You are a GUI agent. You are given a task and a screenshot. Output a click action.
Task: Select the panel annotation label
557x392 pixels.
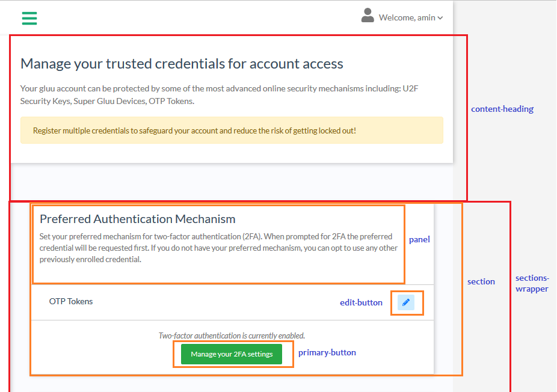coord(419,239)
